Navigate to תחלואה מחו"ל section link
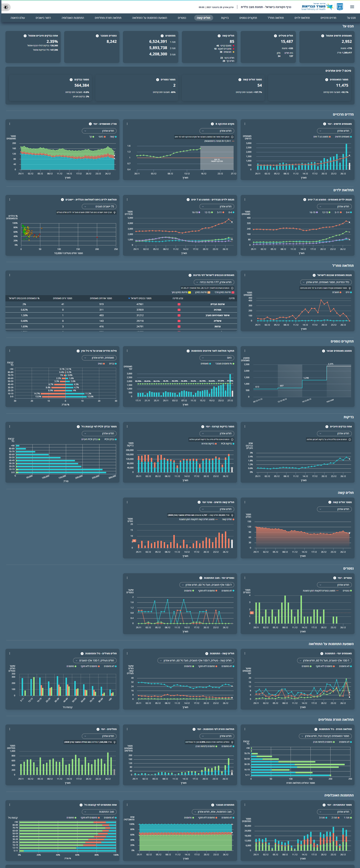 [x=276, y=18]
